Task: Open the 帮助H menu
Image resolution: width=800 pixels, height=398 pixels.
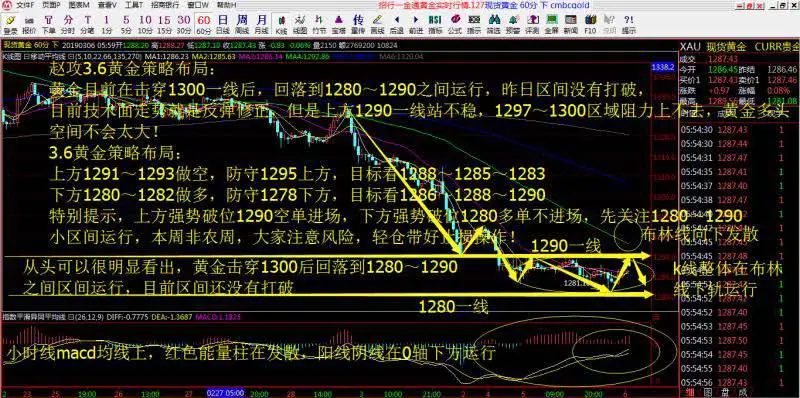Action: click(x=226, y=5)
